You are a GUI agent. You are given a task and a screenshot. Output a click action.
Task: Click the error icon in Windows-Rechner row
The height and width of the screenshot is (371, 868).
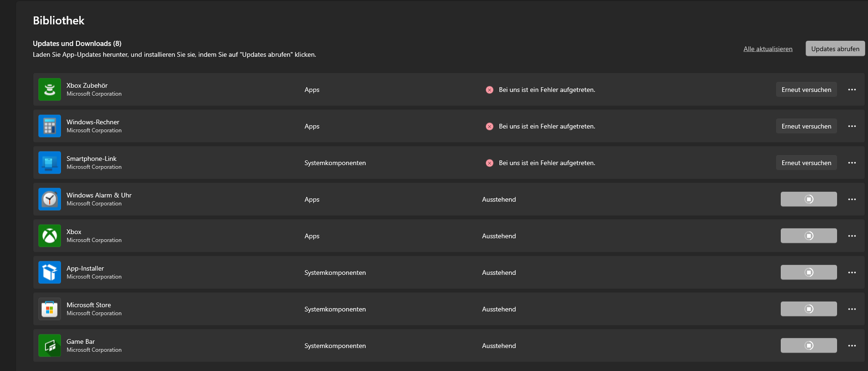point(490,126)
